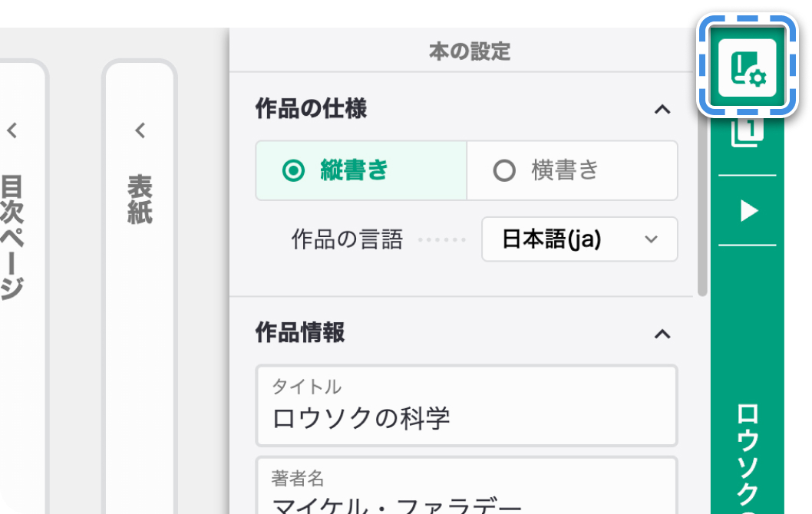Expand the 表紙 panel chevron
Screen dimensions: 812x514
tap(140, 130)
